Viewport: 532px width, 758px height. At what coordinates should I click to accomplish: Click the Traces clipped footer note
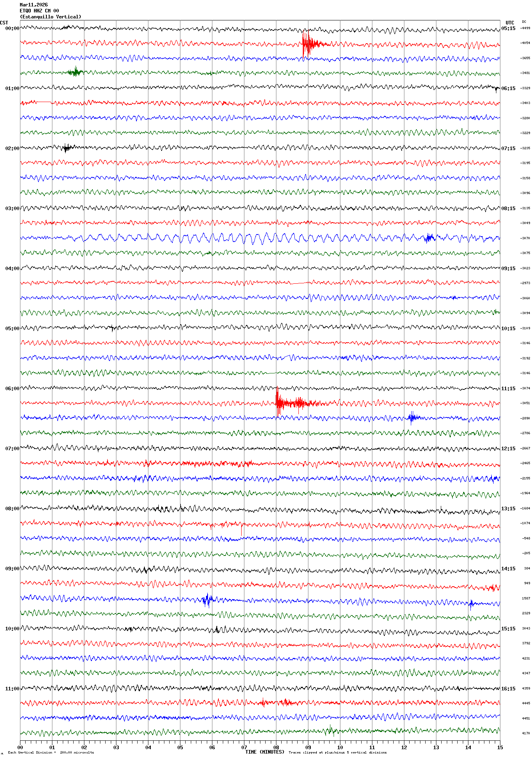(337, 752)
